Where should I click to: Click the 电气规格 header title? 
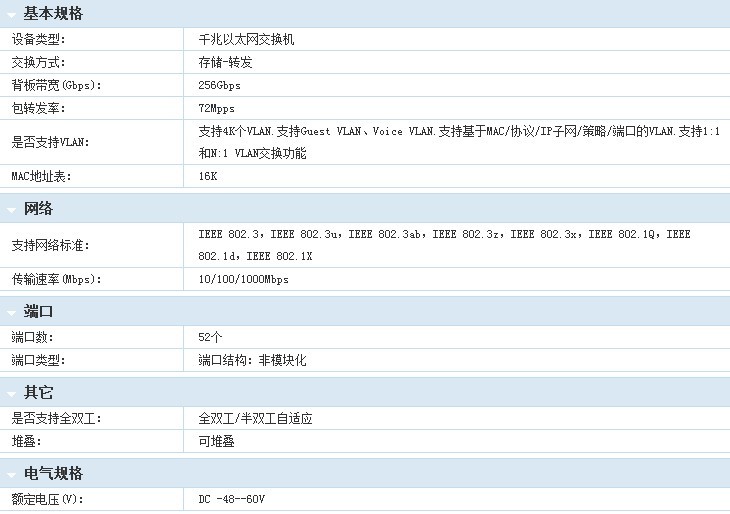tap(53, 474)
